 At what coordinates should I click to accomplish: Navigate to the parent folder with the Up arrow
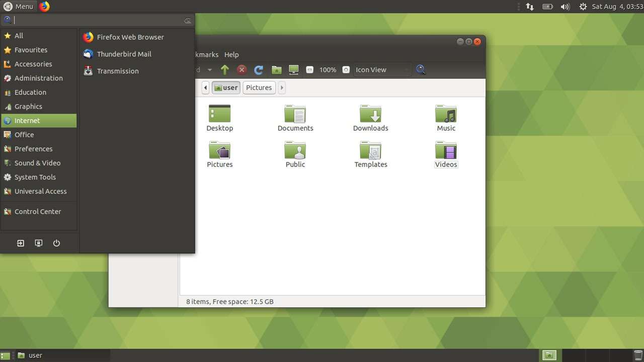point(225,70)
